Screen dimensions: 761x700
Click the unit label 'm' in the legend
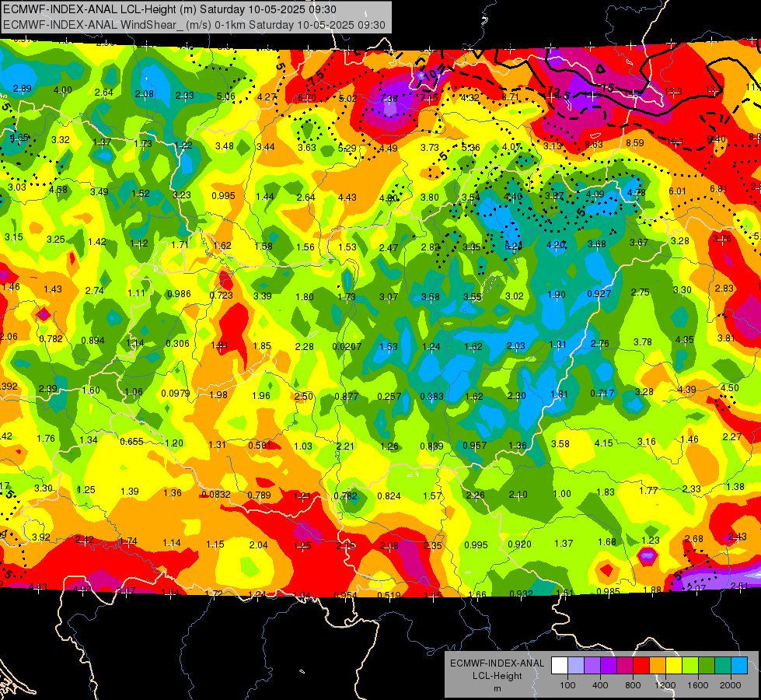click(x=497, y=689)
